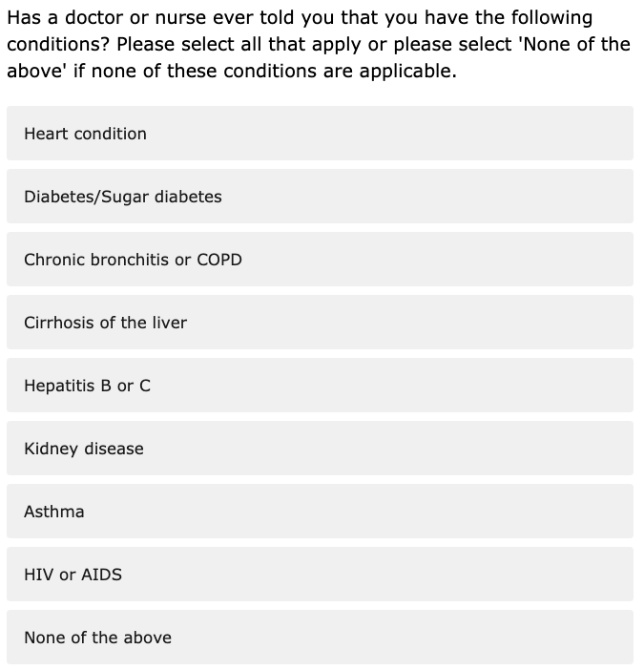Image resolution: width=644 pixels, height=670 pixels.
Task: Click the Kidney disease label text
Action: point(84,449)
